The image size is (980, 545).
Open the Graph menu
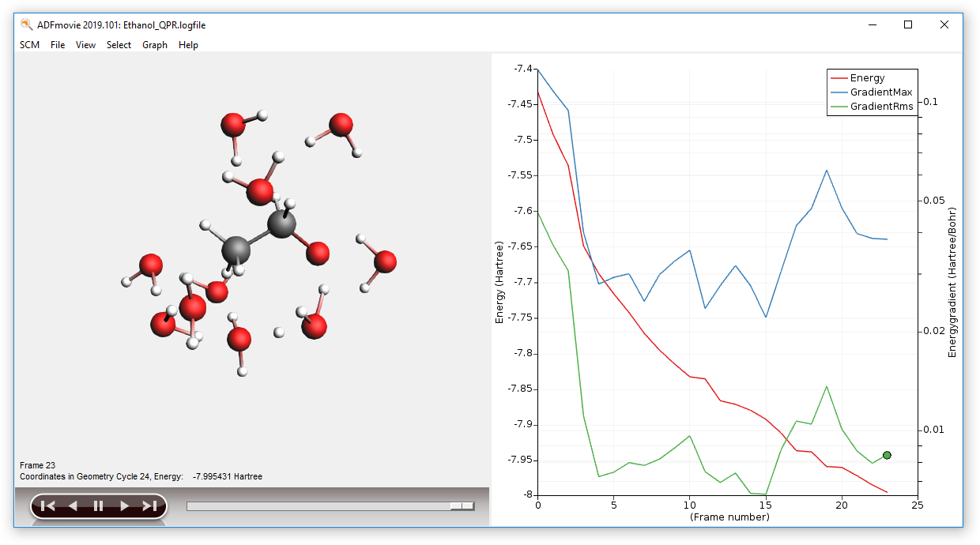[155, 45]
